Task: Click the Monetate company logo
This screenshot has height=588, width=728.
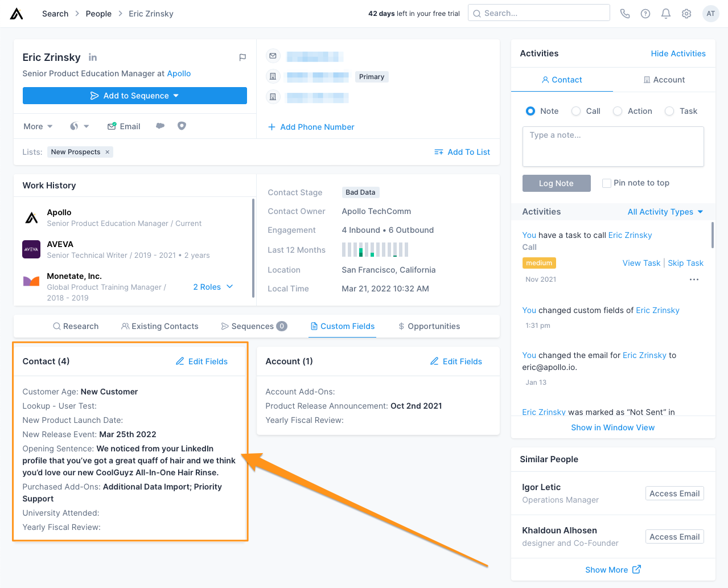Action: tap(31, 281)
